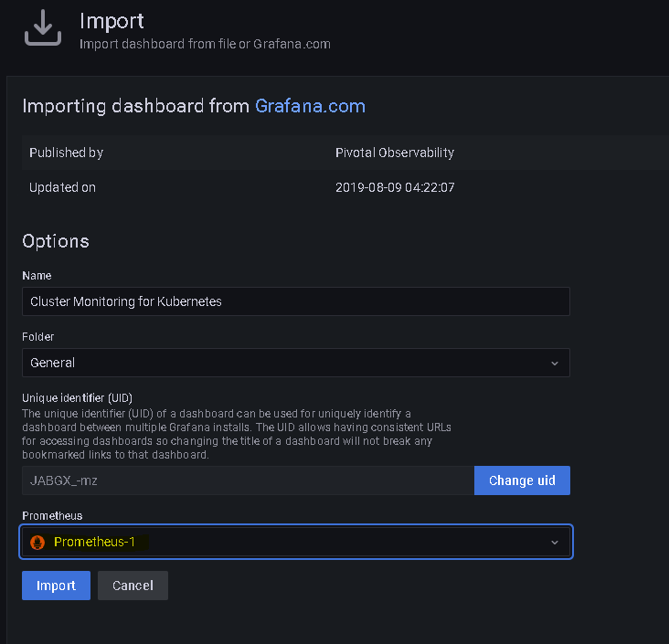Select the '2019-08-09 04:22:07' updated date
This screenshot has height=644, width=669.
(395, 187)
